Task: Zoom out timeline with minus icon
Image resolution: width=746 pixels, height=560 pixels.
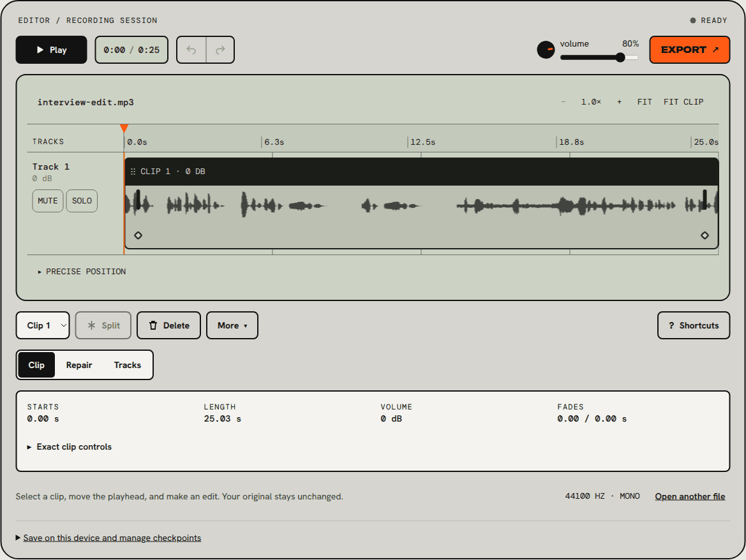Action: [563, 102]
